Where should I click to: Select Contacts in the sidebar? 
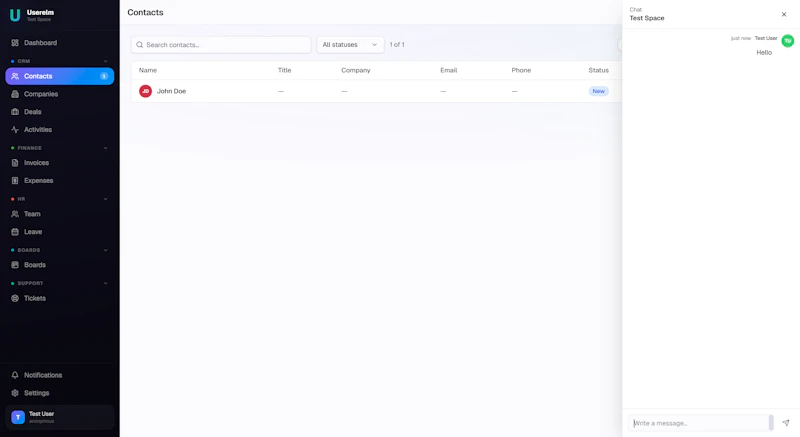[59, 76]
